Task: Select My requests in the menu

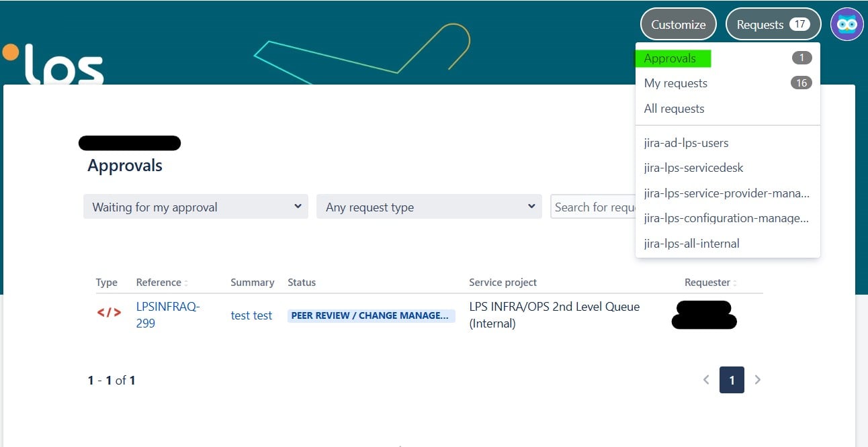Action: (728, 83)
